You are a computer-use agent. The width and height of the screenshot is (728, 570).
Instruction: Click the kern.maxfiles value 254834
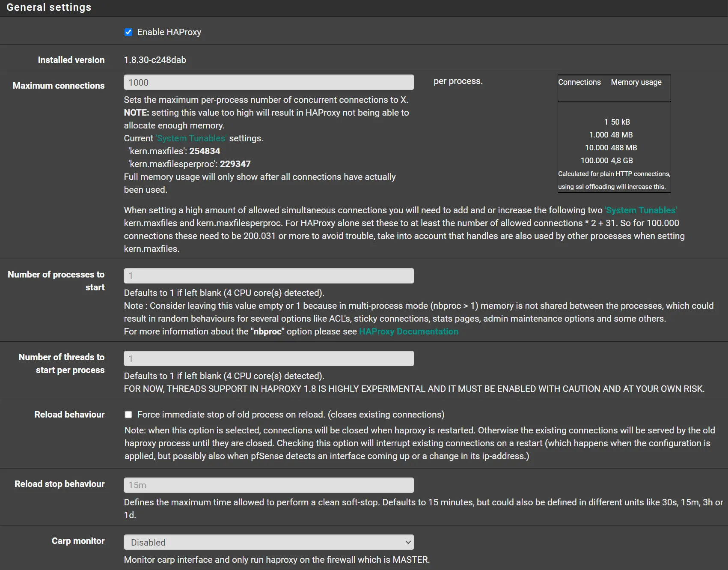(x=205, y=151)
